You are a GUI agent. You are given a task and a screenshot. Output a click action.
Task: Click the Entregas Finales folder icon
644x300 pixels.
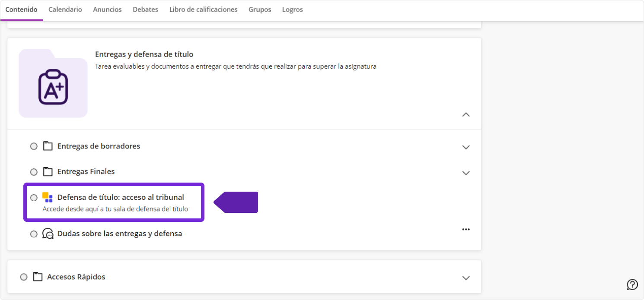coord(48,171)
